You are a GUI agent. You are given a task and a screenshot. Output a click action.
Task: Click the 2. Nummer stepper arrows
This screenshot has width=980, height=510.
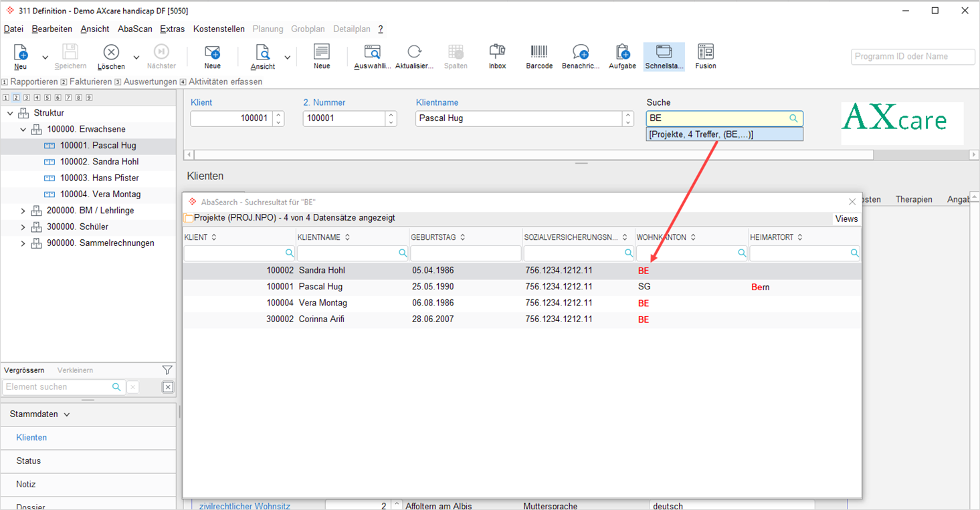pyautogui.click(x=391, y=118)
